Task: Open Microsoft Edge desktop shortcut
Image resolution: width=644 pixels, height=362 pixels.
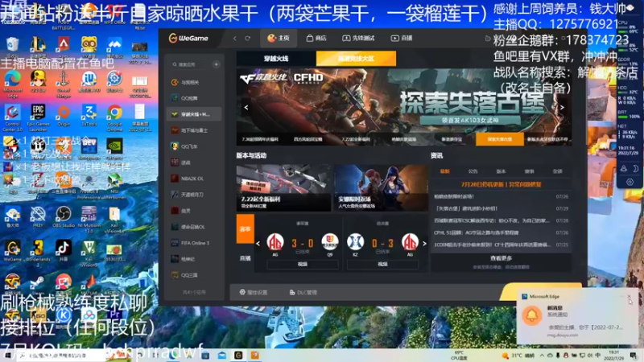Action: pyautogui.click(x=12, y=84)
